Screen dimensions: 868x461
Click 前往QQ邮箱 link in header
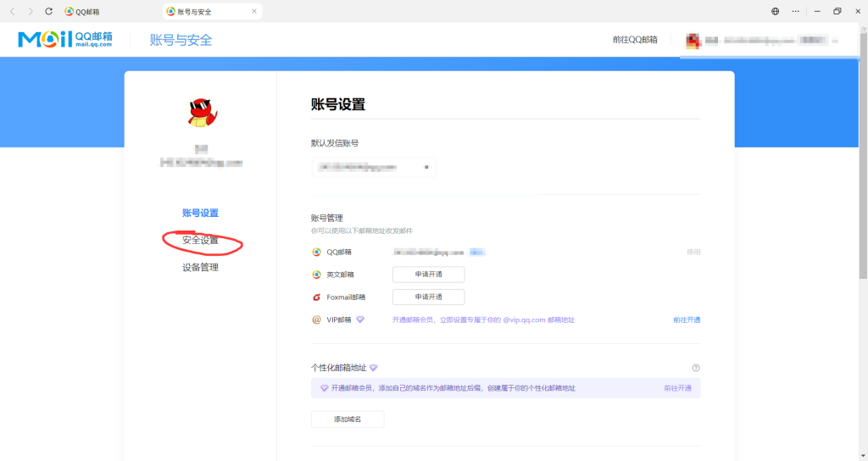(x=635, y=40)
